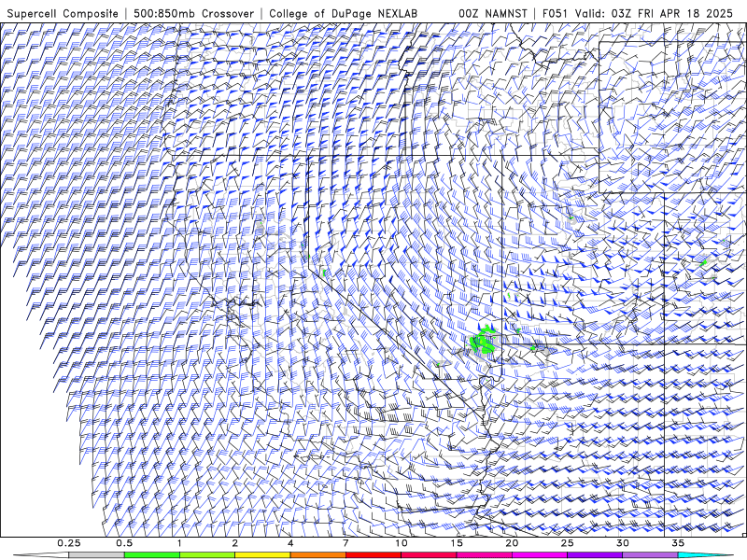Viewport: 747px width, 560px height.
Task: Click the dark purple color bar segment (25–30)
Action: click(x=595, y=555)
